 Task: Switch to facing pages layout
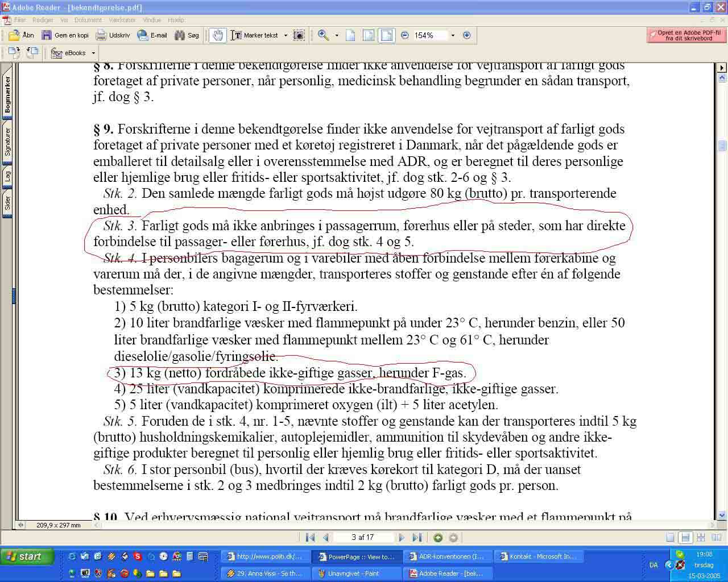(715, 538)
